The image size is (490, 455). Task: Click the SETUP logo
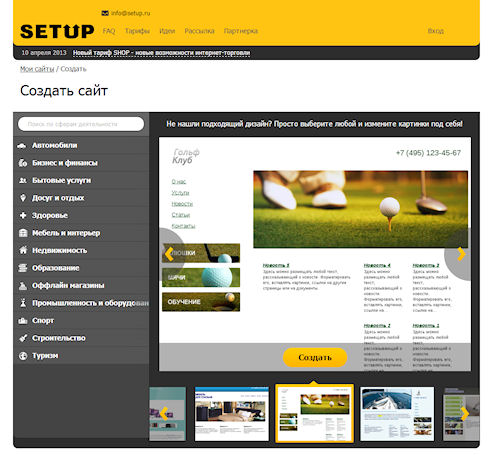(57, 32)
